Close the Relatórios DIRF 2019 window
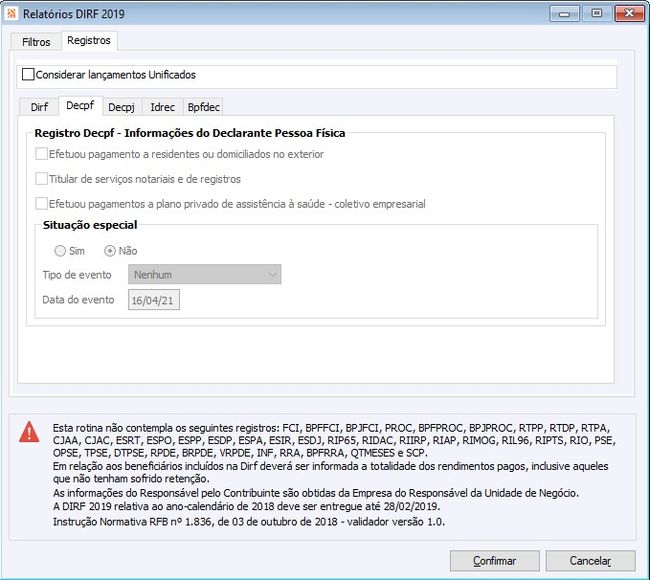650x580 pixels. (629, 13)
